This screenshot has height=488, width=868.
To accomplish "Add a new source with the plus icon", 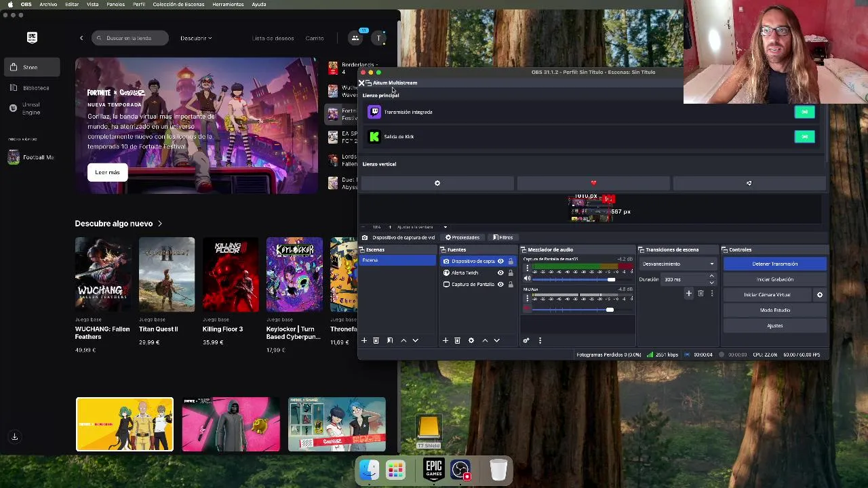I will pos(446,340).
